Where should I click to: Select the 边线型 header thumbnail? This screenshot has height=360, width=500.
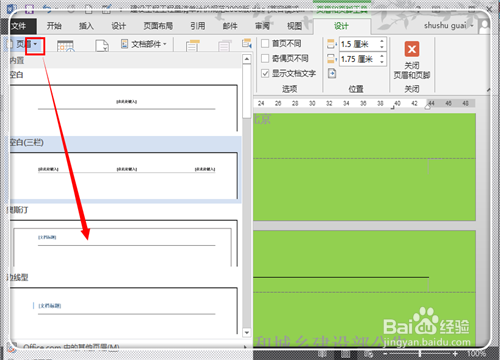(x=124, y=311)
